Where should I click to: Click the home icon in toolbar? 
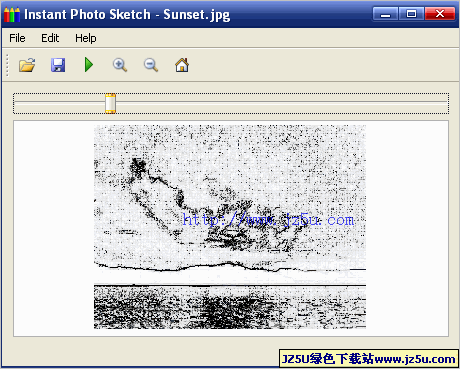pos(182,65)
